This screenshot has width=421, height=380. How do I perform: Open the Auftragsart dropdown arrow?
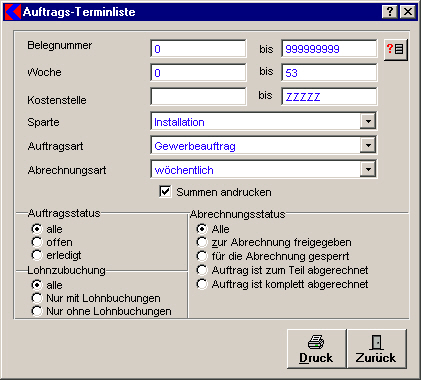[368, 145]
